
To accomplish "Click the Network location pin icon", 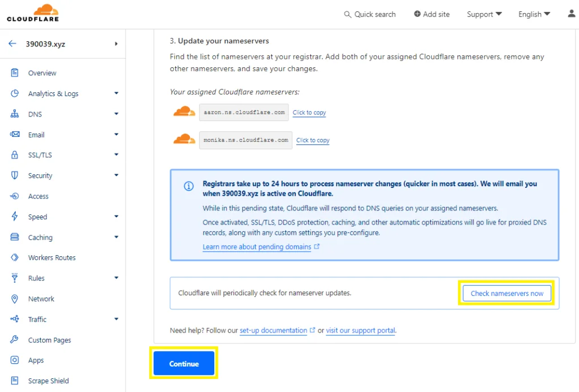I will pyautogui.click(x=14, y=299).
